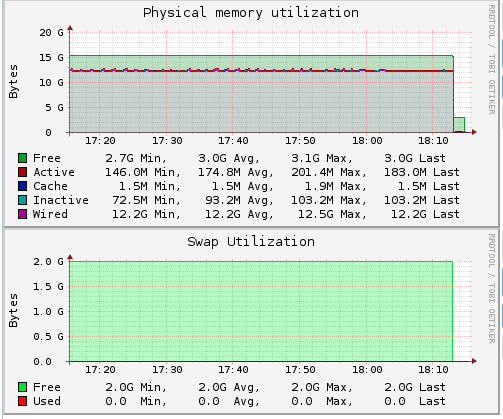Click the blue Cache legend swatch
Image resolution: width=503 pixels, height=419 pixels.
[x=22, y=186]
